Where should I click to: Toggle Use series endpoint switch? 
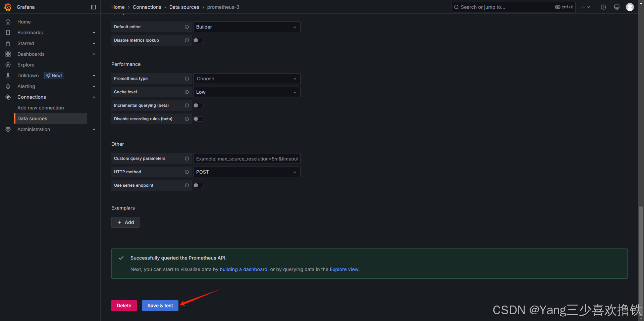click(199, 185)
